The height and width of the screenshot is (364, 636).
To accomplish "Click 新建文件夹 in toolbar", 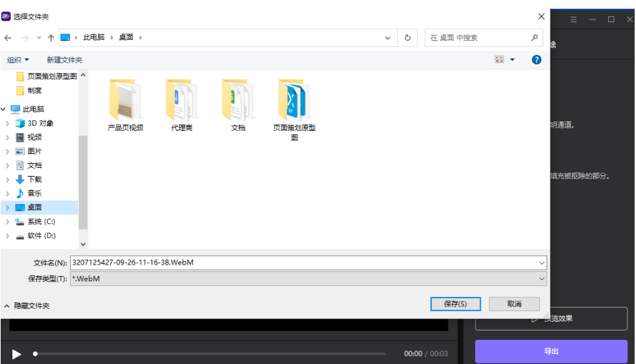I will click(65, 60).
